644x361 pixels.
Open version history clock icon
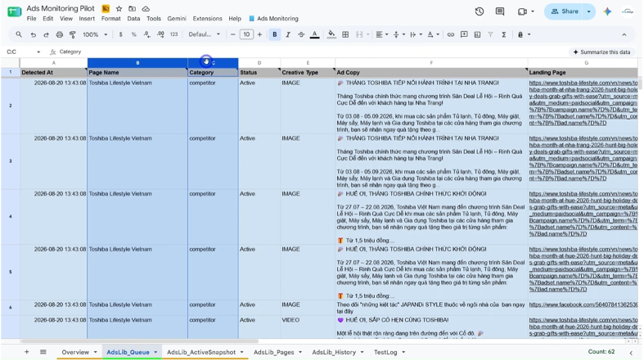coord(480,11)
